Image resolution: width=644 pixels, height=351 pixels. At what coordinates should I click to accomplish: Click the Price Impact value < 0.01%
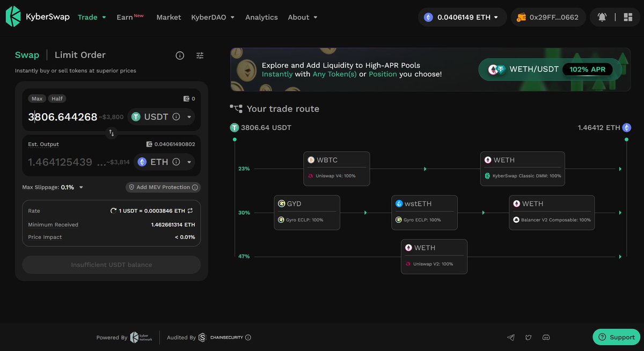pos(185,237)
